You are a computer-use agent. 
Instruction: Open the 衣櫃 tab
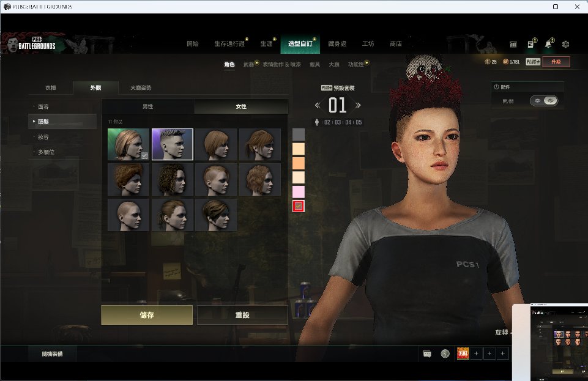(51, 87)
